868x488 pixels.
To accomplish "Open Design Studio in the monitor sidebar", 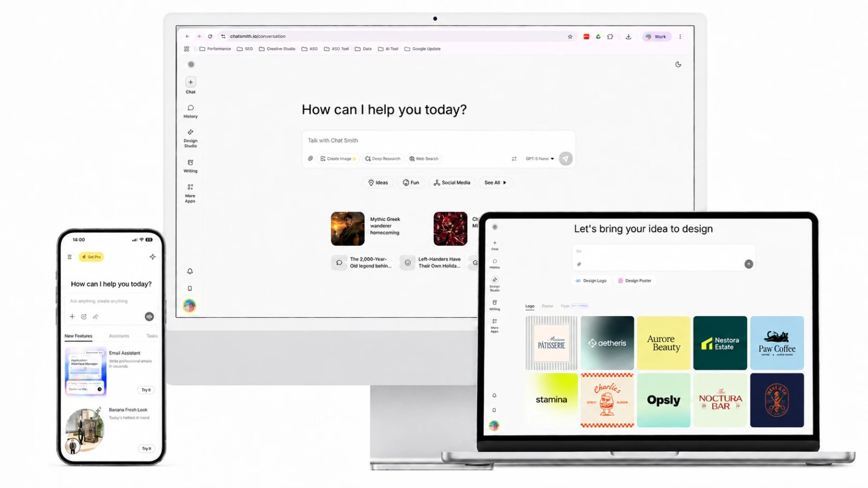I will tap(190, 138).
